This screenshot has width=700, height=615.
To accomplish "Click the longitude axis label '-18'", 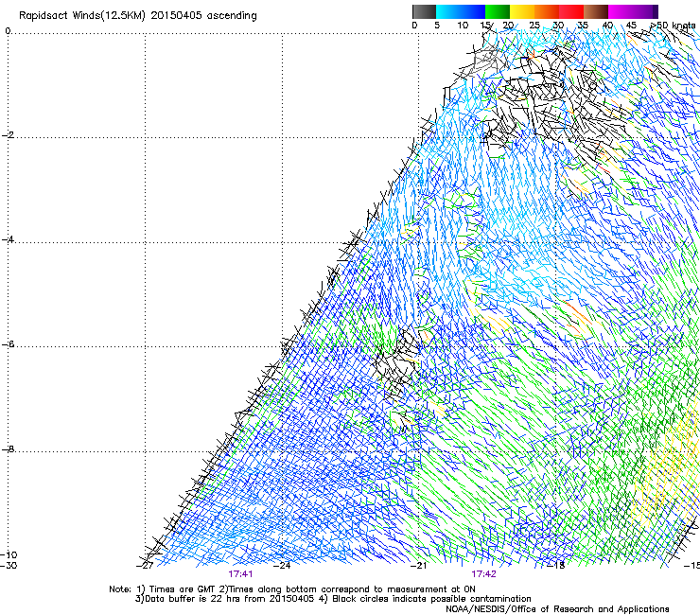I will tap(556, 566).
